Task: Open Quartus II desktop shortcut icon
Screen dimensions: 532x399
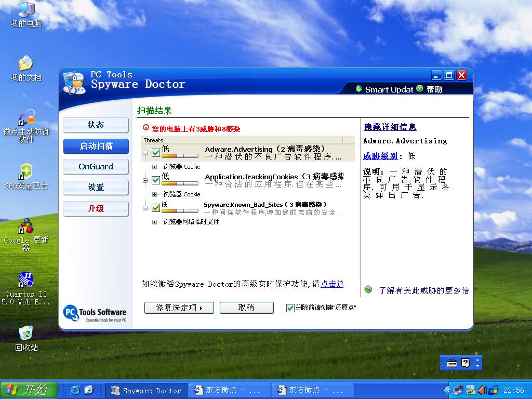Action: click(26, 280)
